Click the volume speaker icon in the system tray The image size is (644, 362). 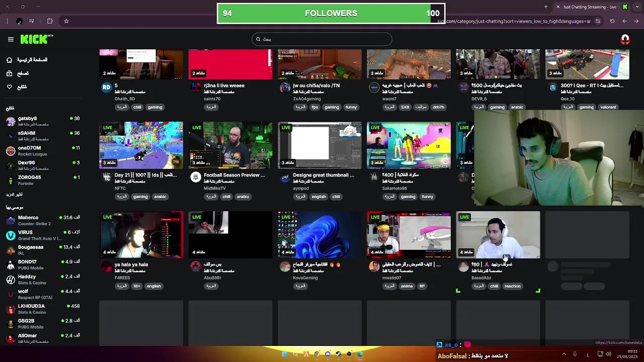click(608, 354)
